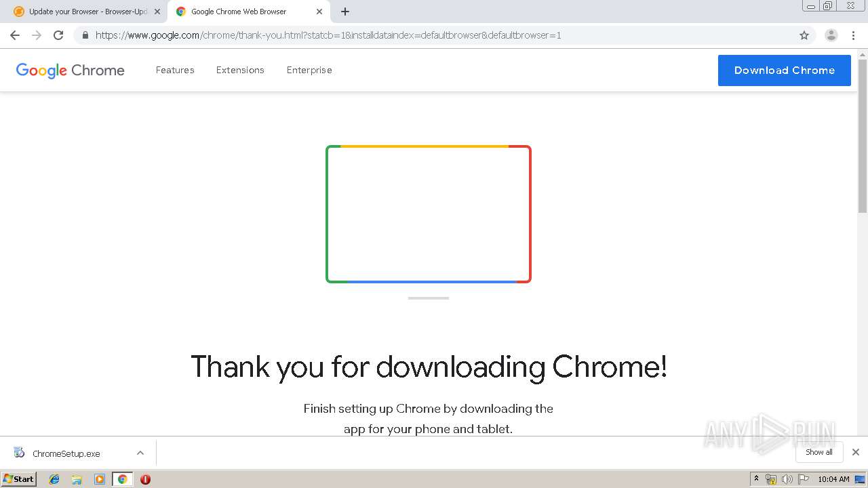Click the Show desktop tray icon
The image size is (868, 488).
tap(860, 479)
